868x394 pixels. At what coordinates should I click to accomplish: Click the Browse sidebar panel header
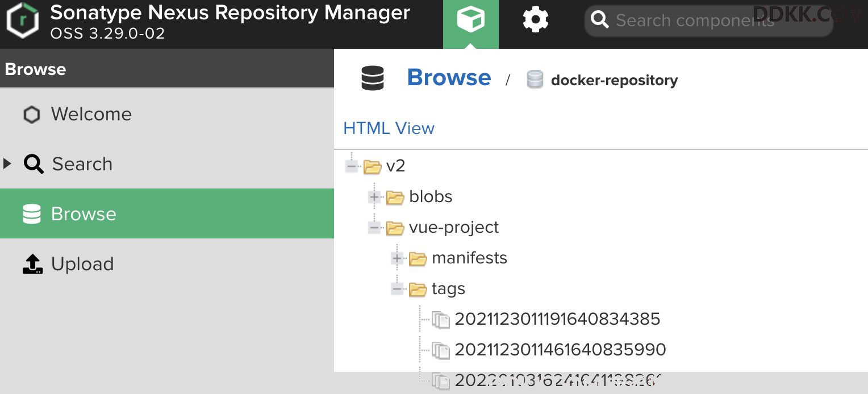(x=167, y=69)
